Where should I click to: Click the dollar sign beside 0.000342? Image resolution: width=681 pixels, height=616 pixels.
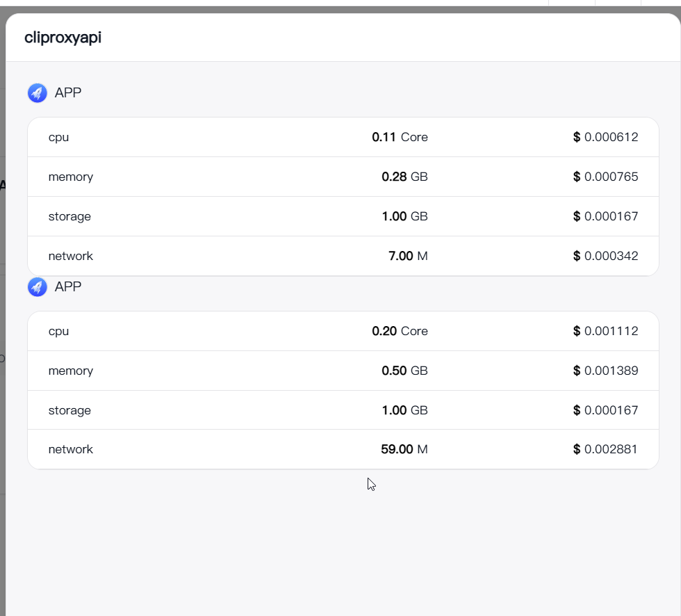(x=576, y=256)
